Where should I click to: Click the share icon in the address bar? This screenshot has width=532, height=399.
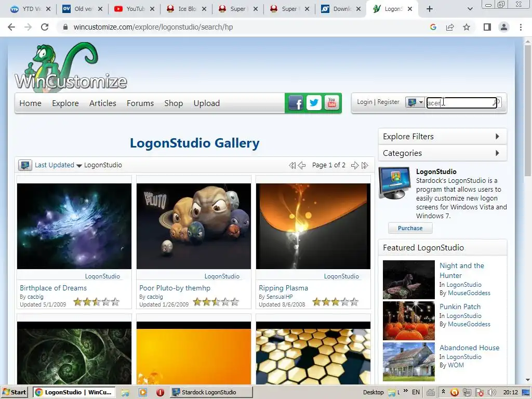(450, 27)
